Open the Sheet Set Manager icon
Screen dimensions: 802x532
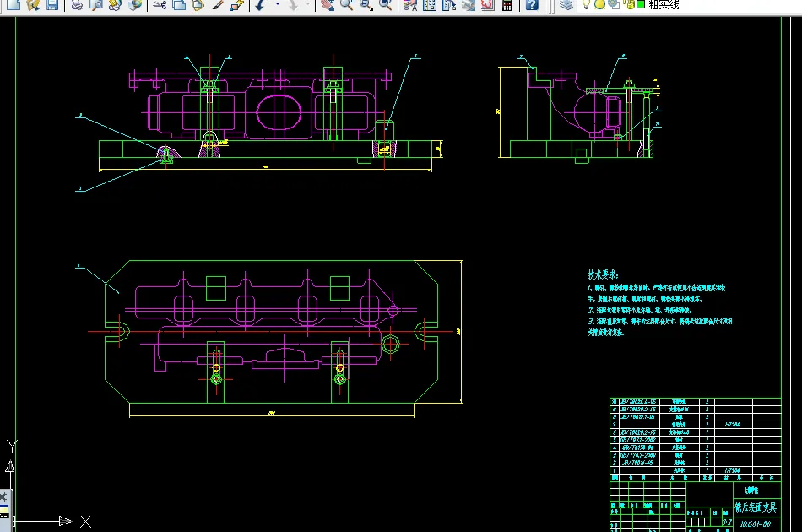click(x=469, y=4)
